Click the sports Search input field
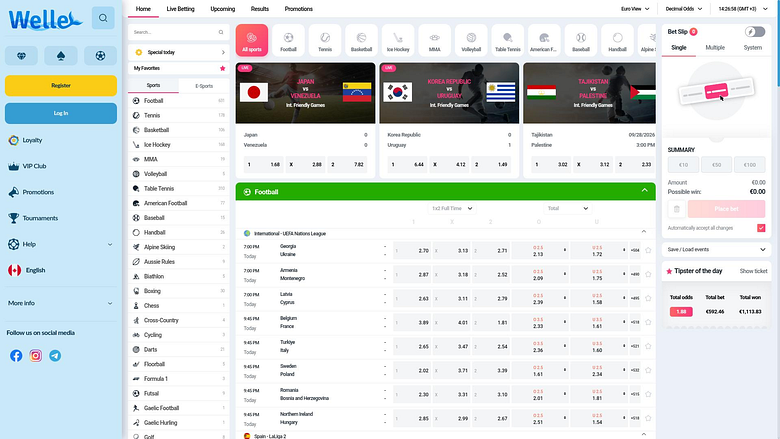780x439 pixels. [179, 32]
